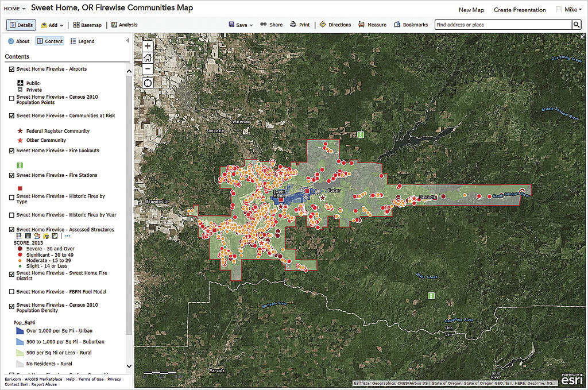Uncheck Census 2010 Population Density layer
The height and width of the screenshot is (390, 588).
click(11, 306)
